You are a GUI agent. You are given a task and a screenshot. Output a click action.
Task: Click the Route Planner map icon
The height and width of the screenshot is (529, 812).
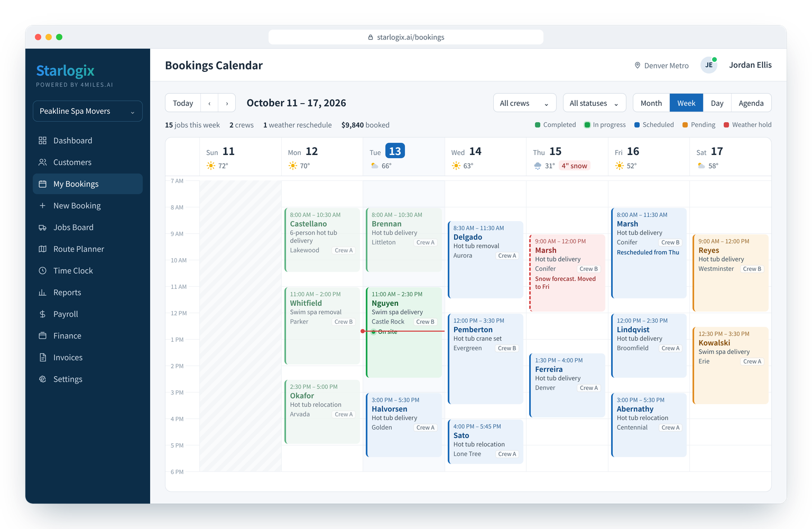click(x=42, y=249)
